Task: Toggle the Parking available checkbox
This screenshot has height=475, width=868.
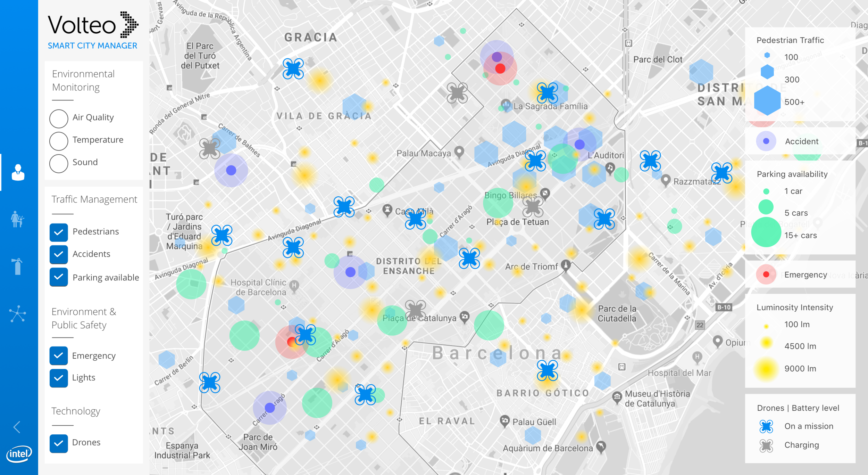Action: [59, 277]
